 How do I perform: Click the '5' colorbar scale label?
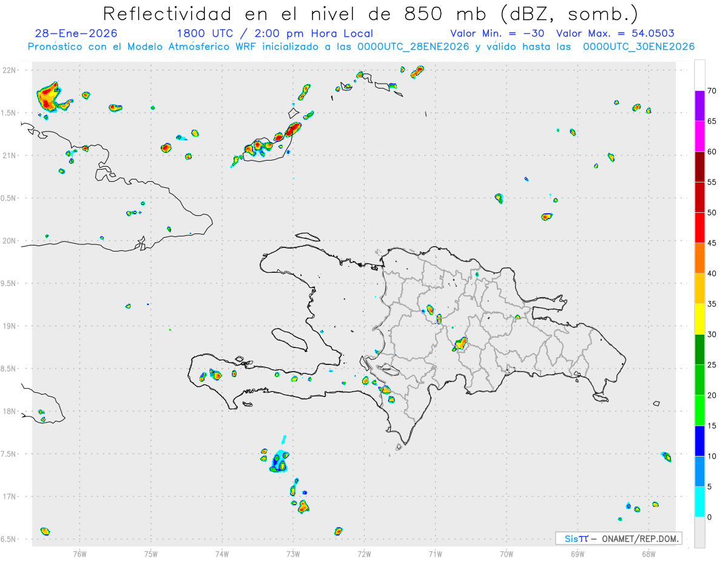click(709, 487)
